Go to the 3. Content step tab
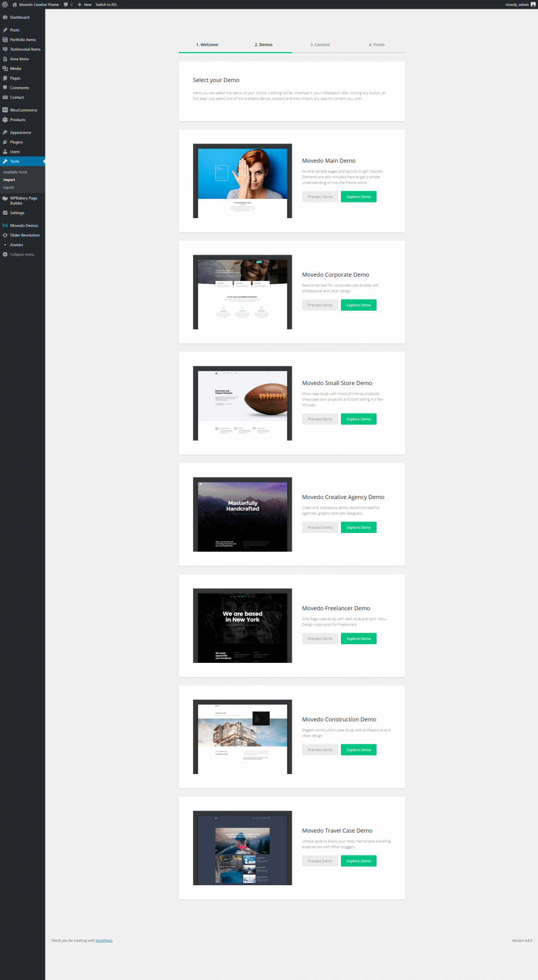The height and width of the screenshot is (980, 538). click(320, 44)
